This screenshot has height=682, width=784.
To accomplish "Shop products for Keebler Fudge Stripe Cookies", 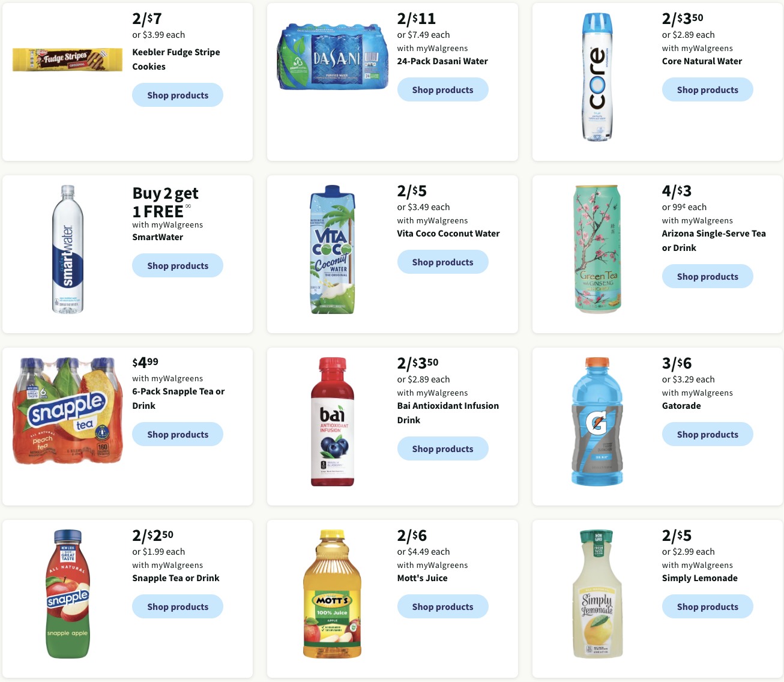I will point(178,95).
